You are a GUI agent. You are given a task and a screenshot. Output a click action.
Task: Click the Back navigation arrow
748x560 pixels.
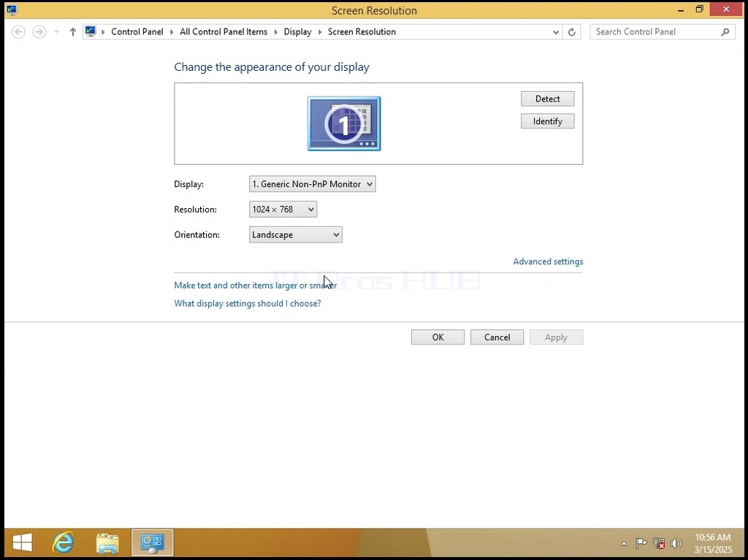(x=18, y=32)
